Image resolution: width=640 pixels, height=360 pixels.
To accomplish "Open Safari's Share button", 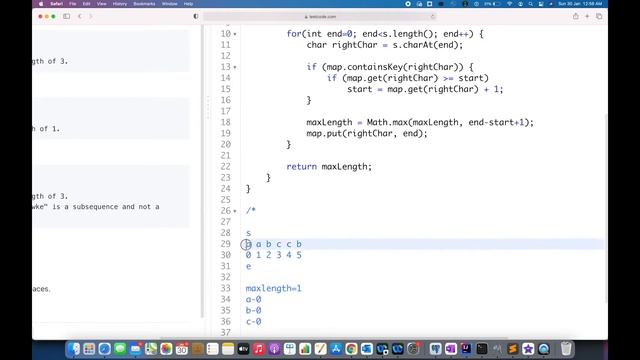I will [x=576, y=16].
